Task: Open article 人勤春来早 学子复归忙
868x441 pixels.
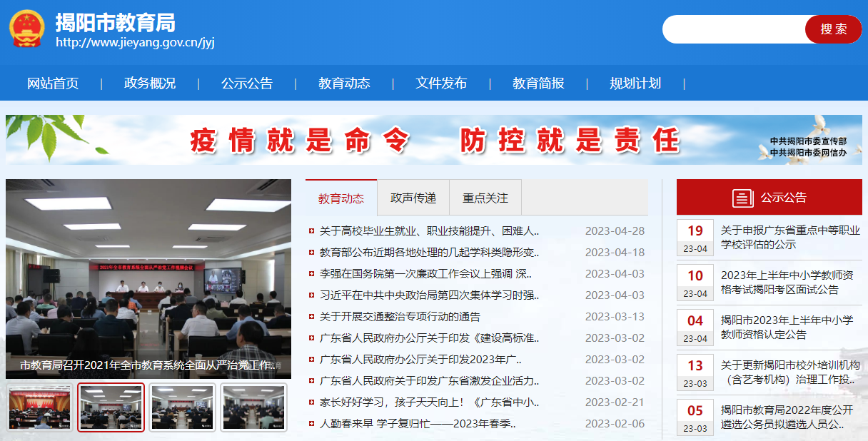Action: 418,424
